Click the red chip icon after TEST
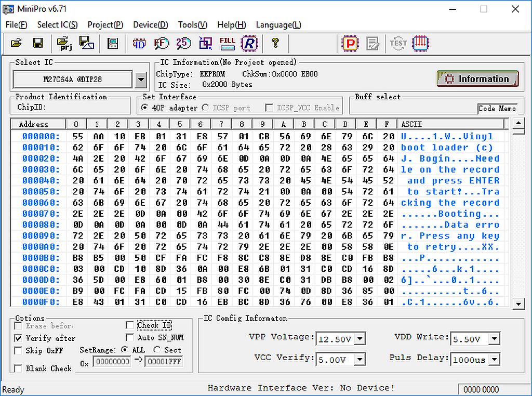This screenshot has height=396, width=532. [x=420, y=43]
